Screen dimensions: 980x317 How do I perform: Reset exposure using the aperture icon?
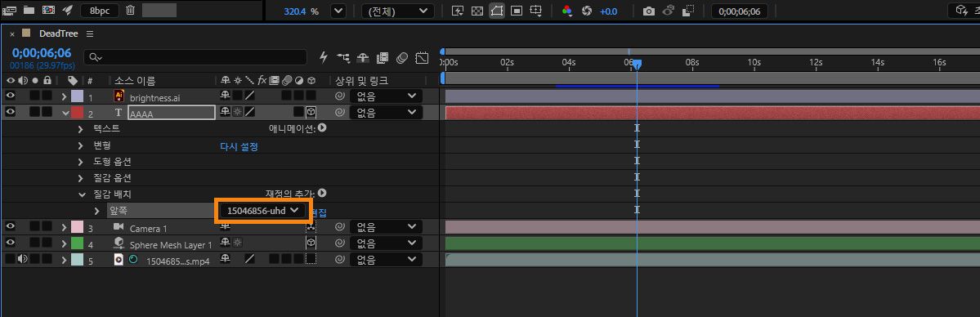(x=586, y=11)
